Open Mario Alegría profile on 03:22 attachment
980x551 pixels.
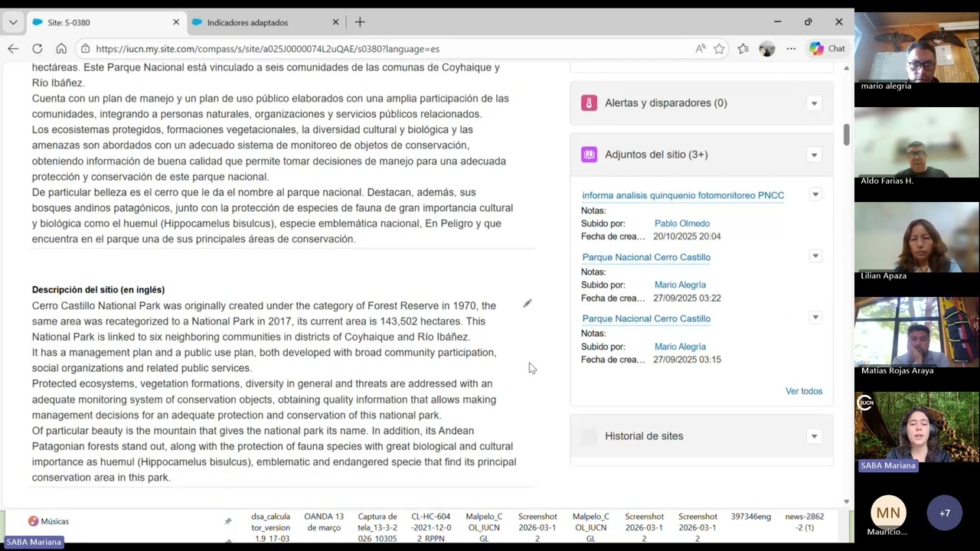click(680, 285)
